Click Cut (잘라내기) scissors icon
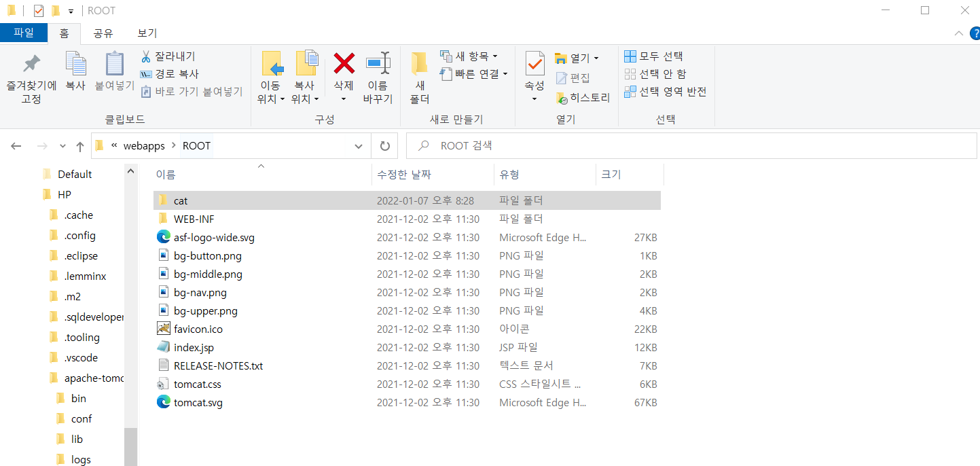980x466 pixels. pos(146,56)
